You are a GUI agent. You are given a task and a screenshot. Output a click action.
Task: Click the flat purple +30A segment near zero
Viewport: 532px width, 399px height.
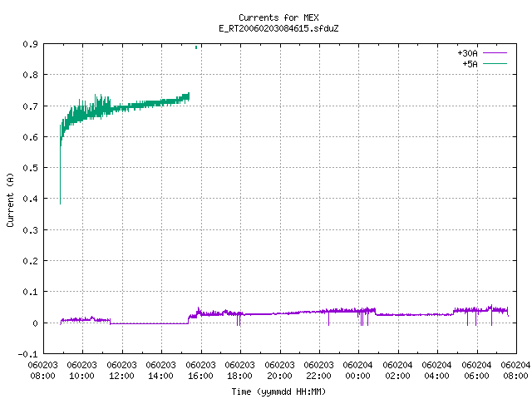[150, 323]
